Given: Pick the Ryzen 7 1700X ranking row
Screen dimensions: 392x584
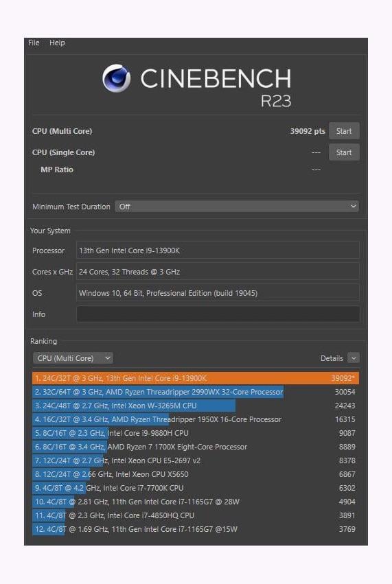Looking at the screenshot, I should click(196, 447).
